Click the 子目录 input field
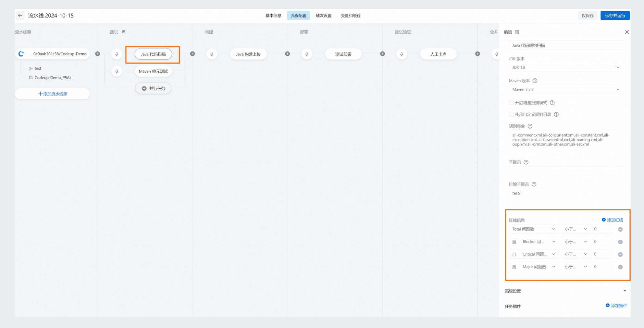Viewport: 644px width, 328px height. (566, 171)
